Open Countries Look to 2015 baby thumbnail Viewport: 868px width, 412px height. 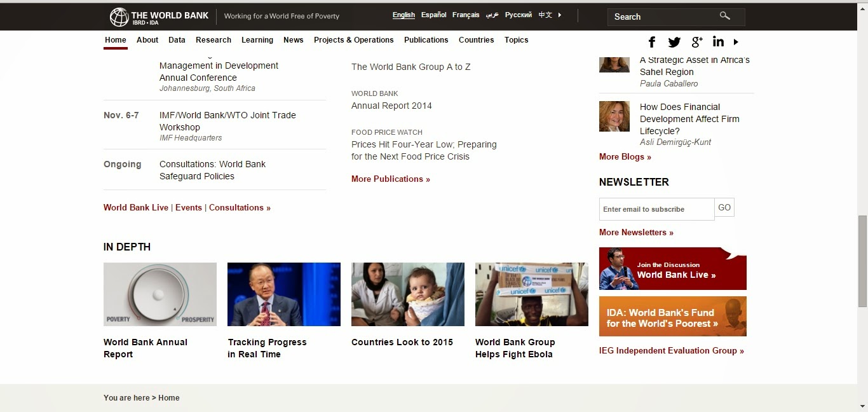pos(408,294)
